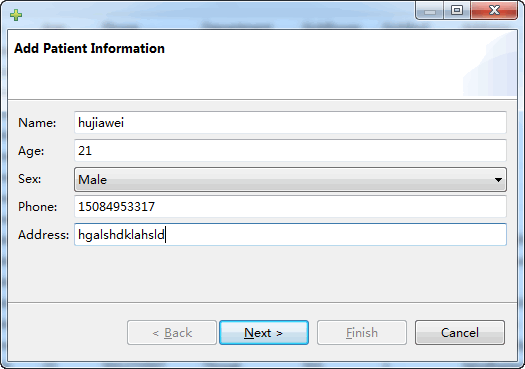Image resolution: width=525 pixels, height=369 pixels.
Task: Click the greyed-out Finish button
Action: pos(362,333)
